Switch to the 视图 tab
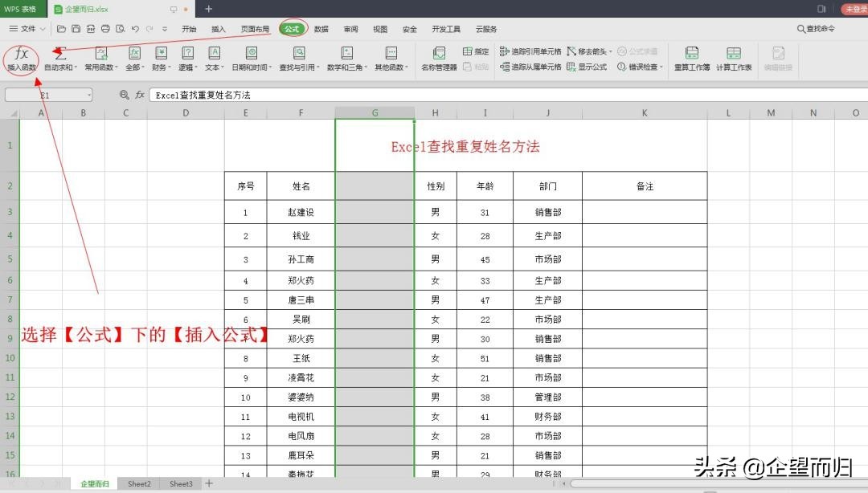 coord(379,29)
